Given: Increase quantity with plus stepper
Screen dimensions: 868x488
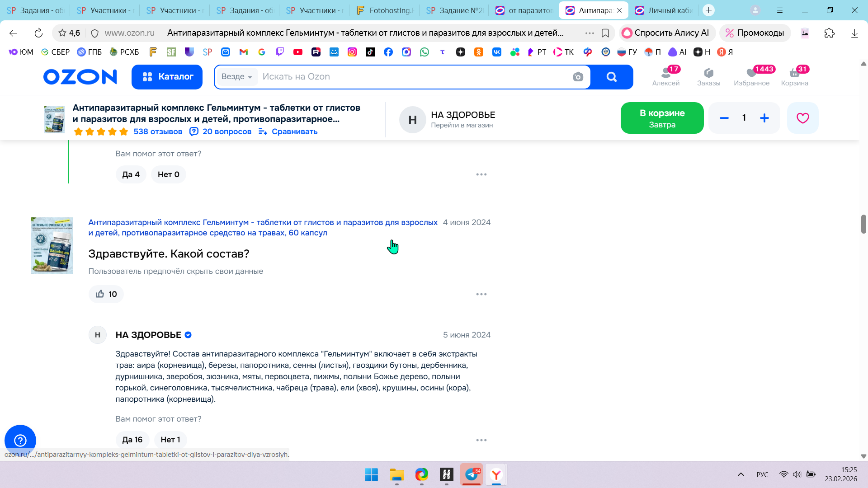Looking at the screenshot, I should tap(764, 118).
